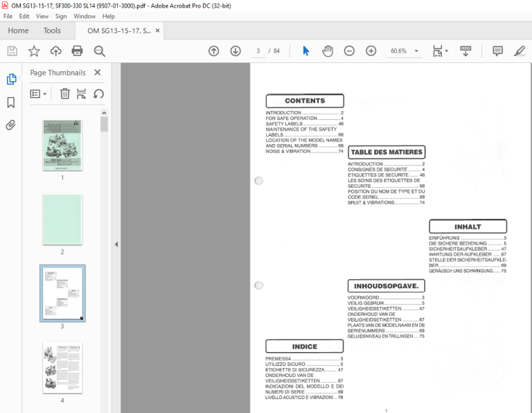This screenshot has height=413, width=532.
Task: Open Attachments paperclip icon
Action: coord(11,125)
